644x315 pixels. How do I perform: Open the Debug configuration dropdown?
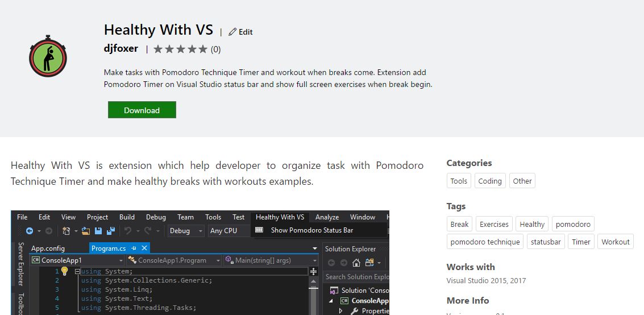(186, 231)
